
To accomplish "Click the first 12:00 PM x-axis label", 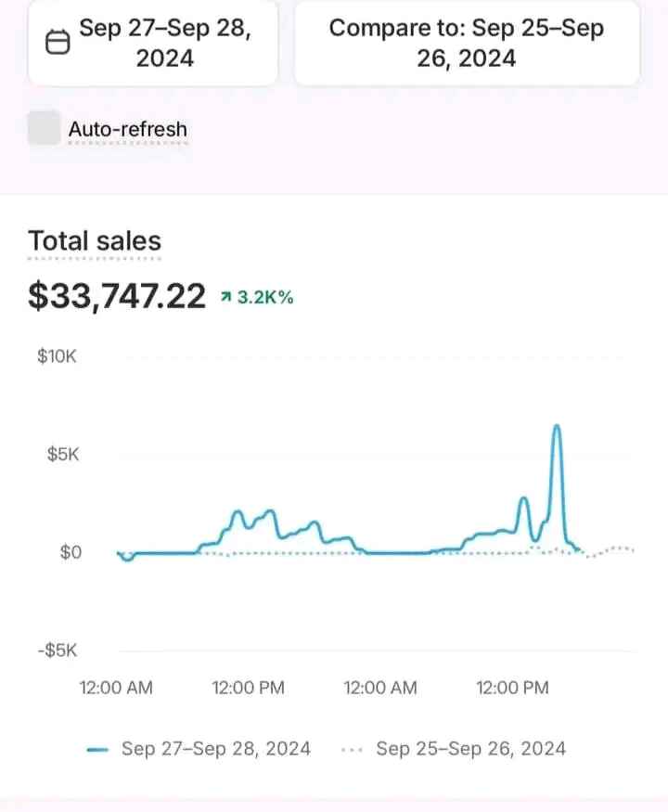I will (x=249, y=688).
